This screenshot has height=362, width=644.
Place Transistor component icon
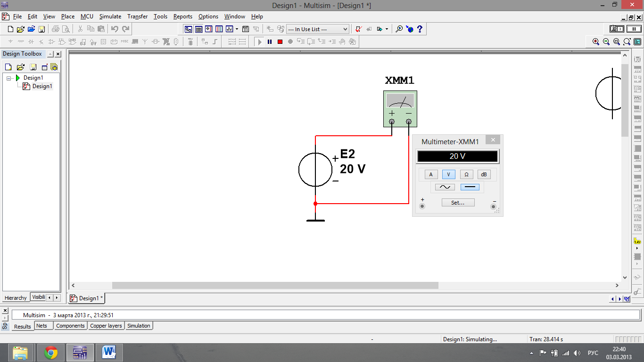coord(41,41)
